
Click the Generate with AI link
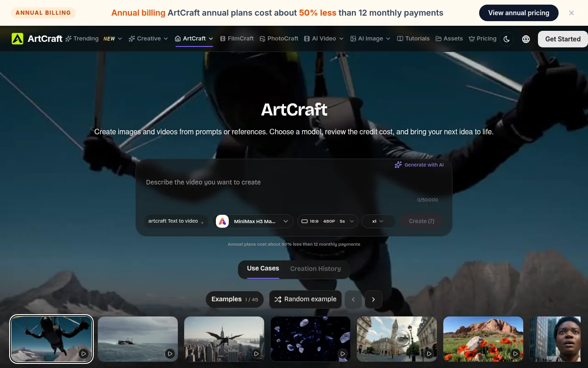[x=419, y=165]
